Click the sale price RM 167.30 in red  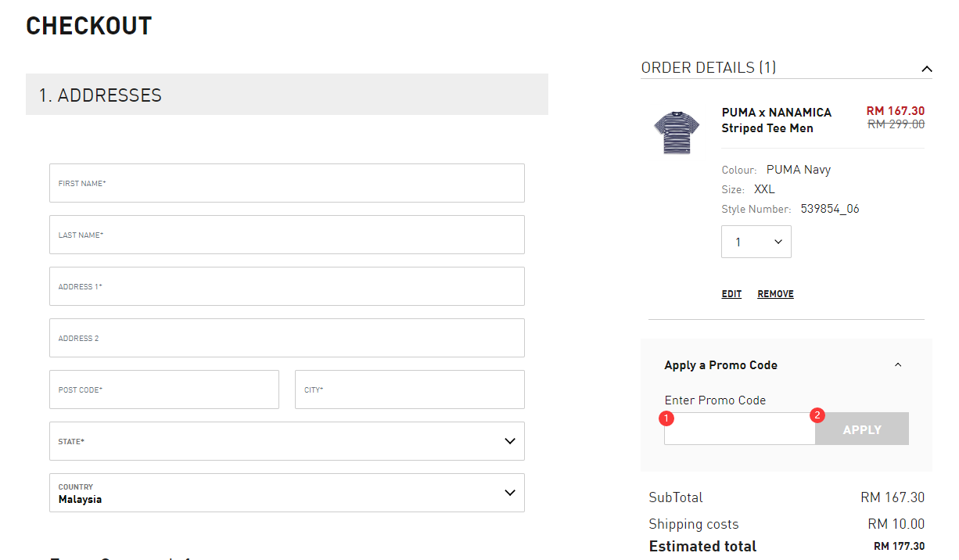[x=896, y=111]
